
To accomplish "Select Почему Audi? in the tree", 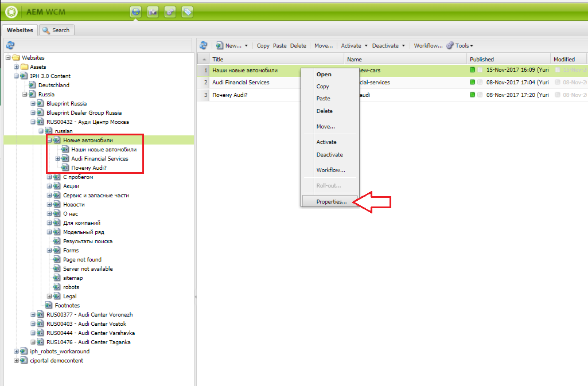I will (x=89, y=168).
